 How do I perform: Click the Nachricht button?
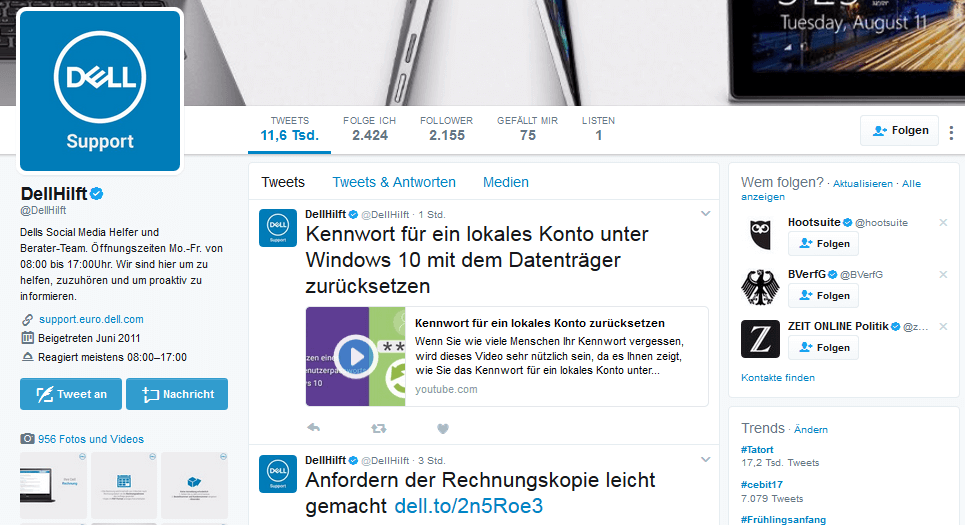pos(177,394)
